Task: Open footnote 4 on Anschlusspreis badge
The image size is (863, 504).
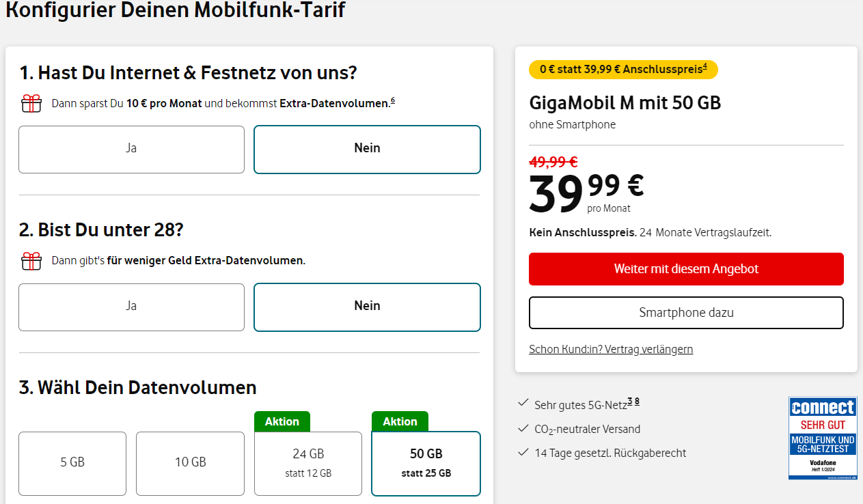Action: click(x=705, y=66)
